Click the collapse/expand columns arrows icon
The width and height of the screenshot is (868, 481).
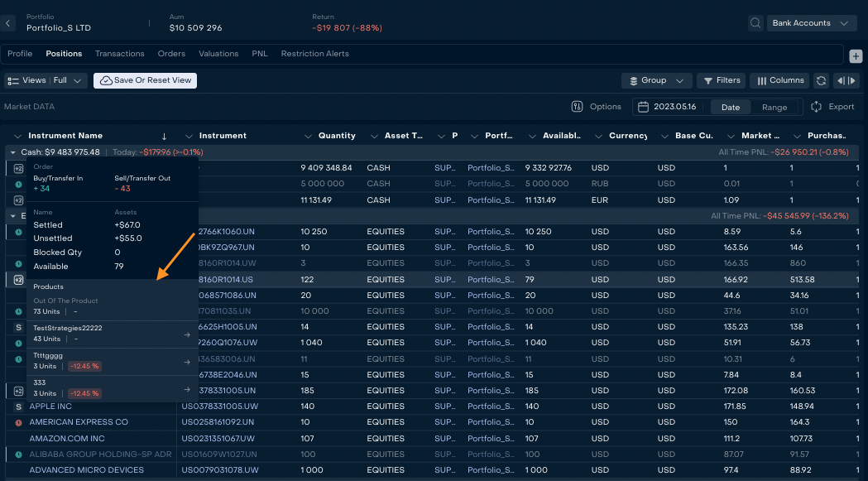coord(846,80)
